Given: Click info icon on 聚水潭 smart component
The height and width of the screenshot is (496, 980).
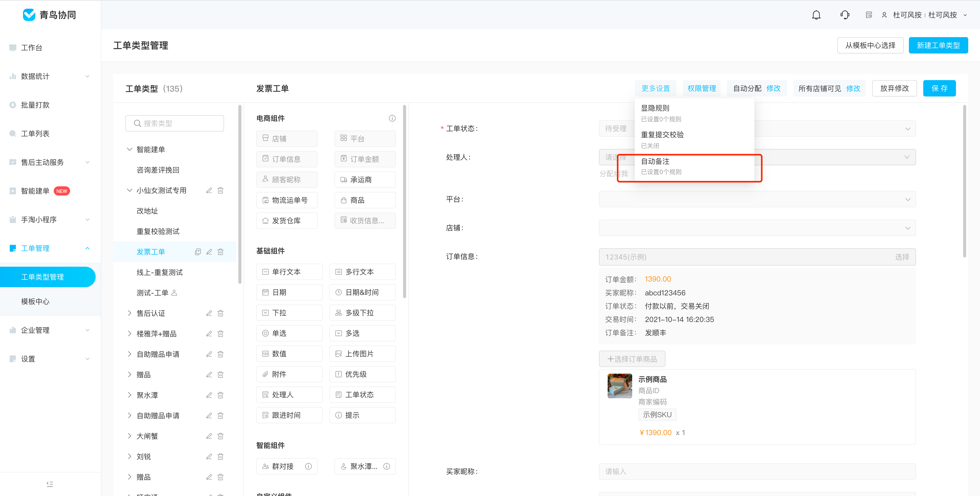Looking at the screenshot, I should click(386, 466).
